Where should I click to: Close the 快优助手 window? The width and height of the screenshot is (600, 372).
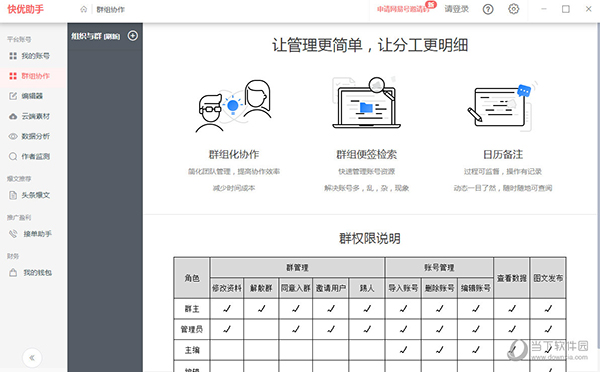(589, 9)
